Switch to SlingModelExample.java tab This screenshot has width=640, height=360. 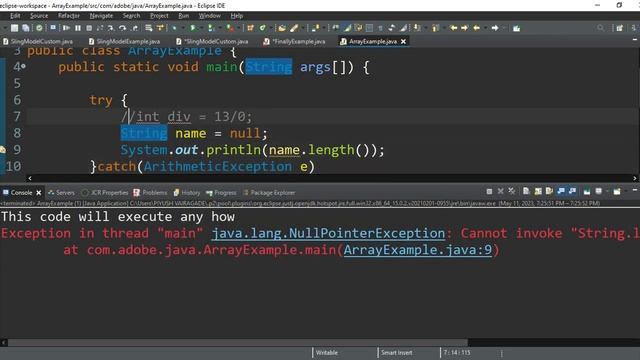pyautogui.click(x=124, y=41)
